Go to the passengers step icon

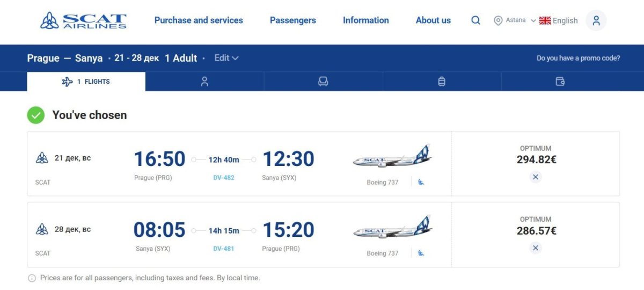[x=204, y=82]
